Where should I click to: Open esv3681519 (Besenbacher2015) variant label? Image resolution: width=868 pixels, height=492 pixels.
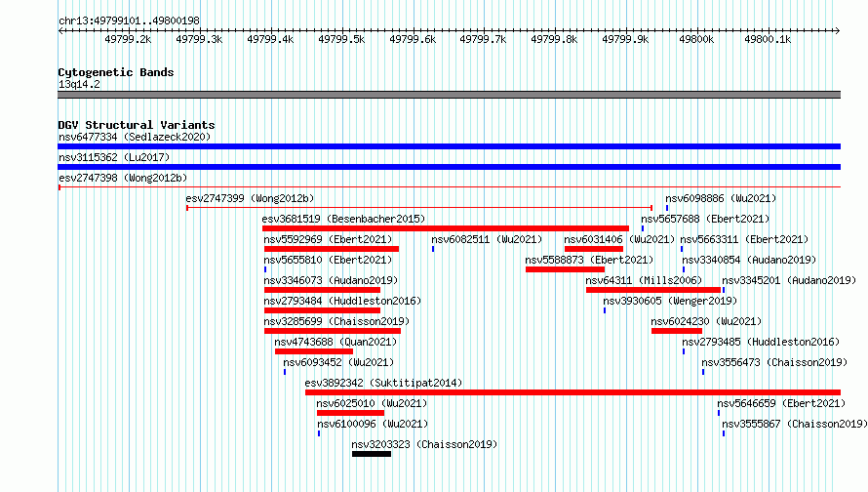(343, 219)
